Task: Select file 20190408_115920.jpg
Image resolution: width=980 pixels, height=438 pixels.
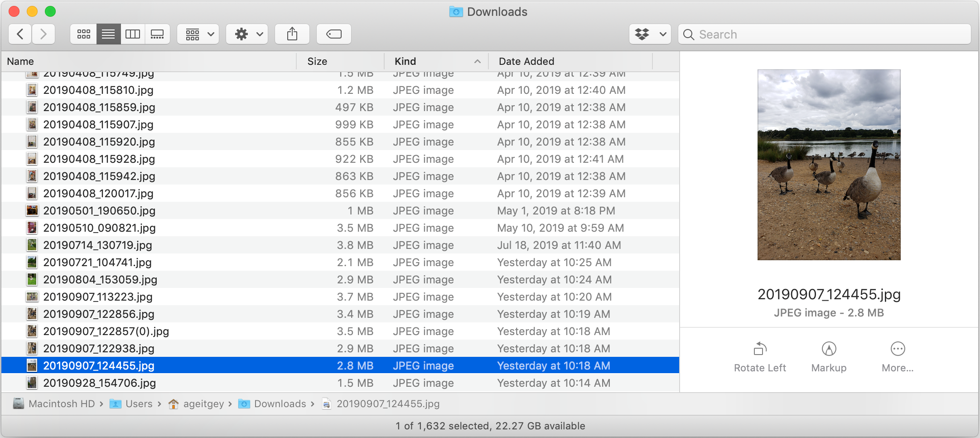Action: (340, 142)
